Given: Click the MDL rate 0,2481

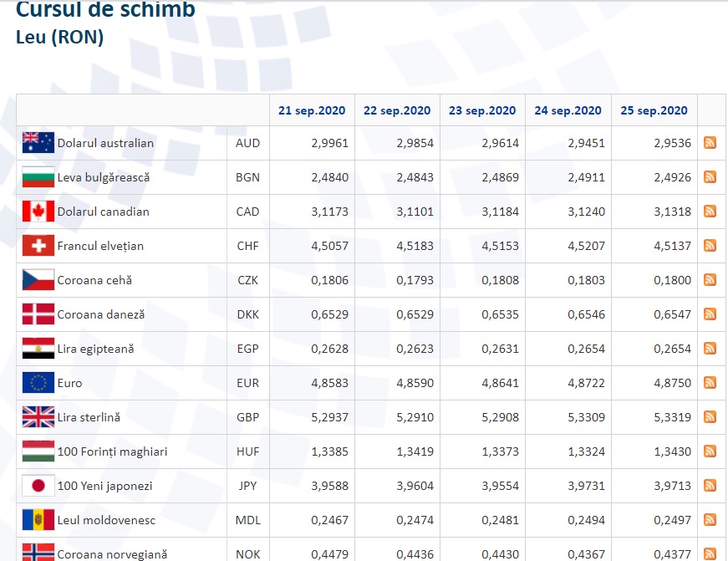Looking at the screenshot, I should 501,520.
